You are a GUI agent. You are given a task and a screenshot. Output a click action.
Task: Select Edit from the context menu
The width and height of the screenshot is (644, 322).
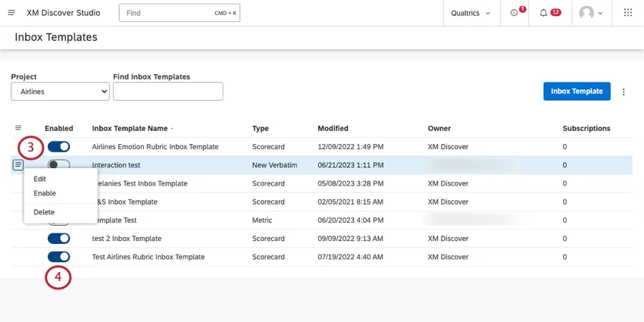40,179
